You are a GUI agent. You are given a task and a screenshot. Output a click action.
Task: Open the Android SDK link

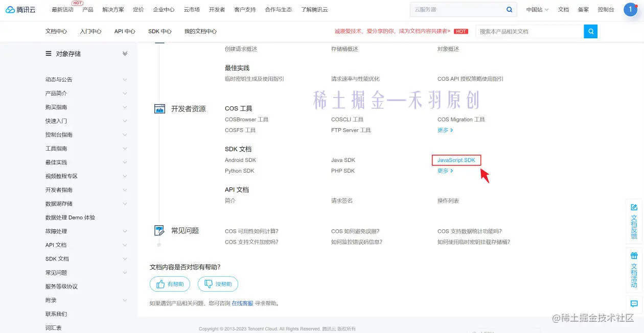click(240, 160)
